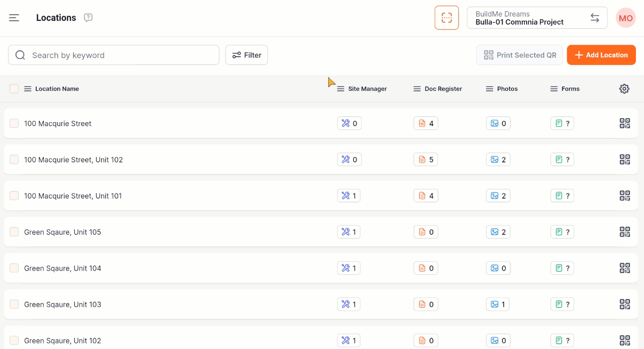
Task: Open the orange QR scan button
Action: 447,18
